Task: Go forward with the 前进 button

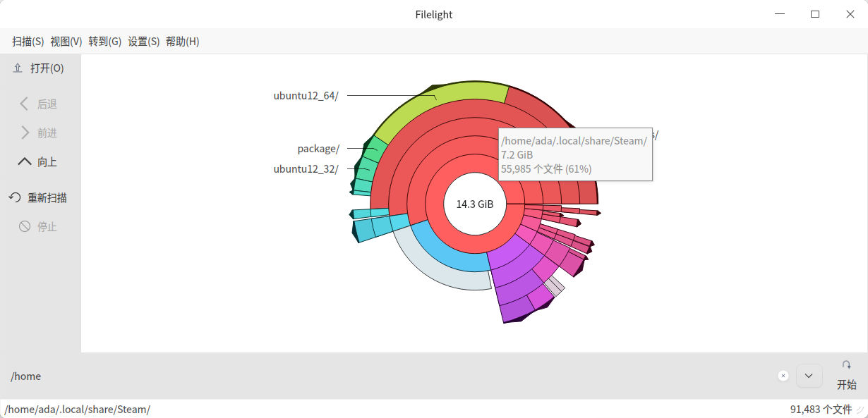Action: tap(39, 133)
